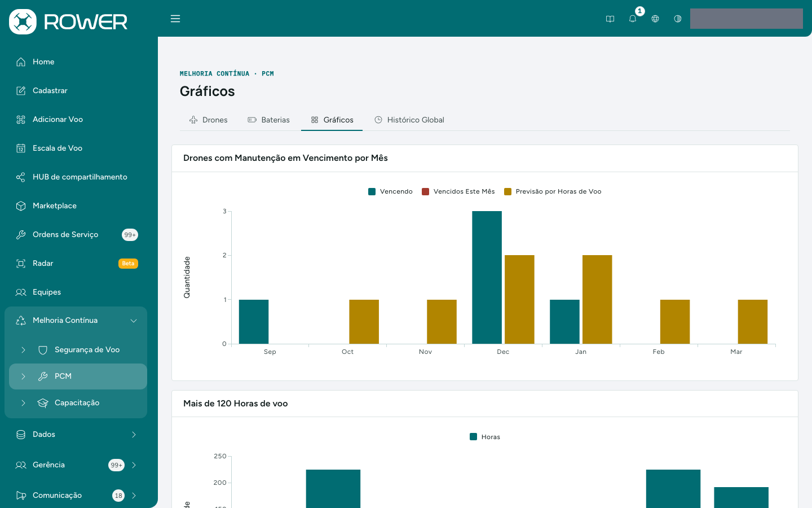Open Adicionar Voo page
Screen dimensions: 812x508
point(58,120)
